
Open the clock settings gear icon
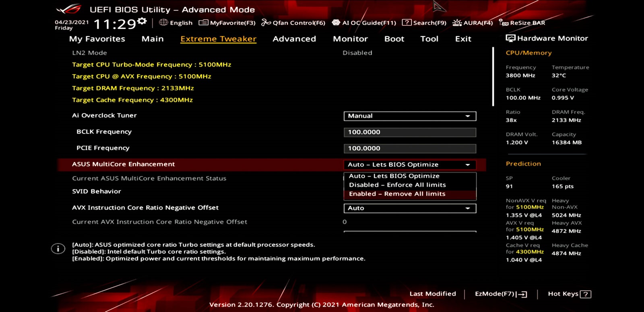pyautogui.click(x=142, y=21)
